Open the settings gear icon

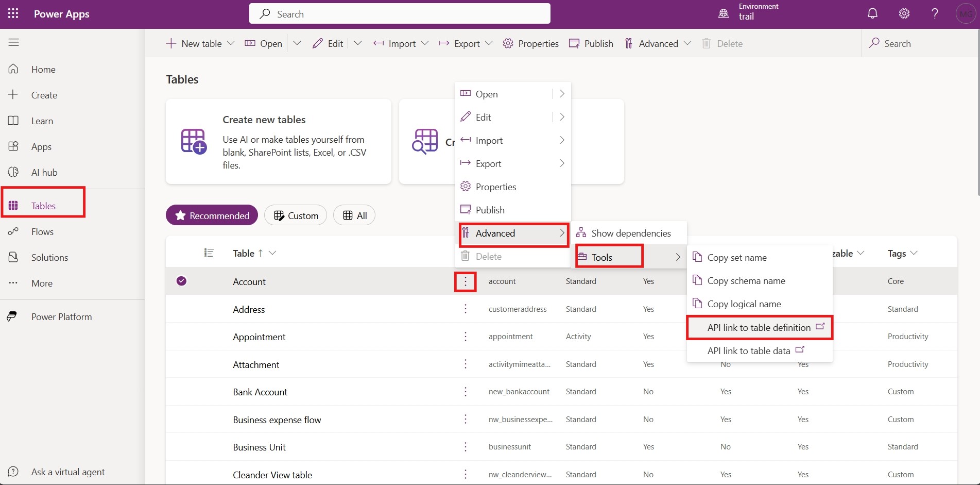904,14
